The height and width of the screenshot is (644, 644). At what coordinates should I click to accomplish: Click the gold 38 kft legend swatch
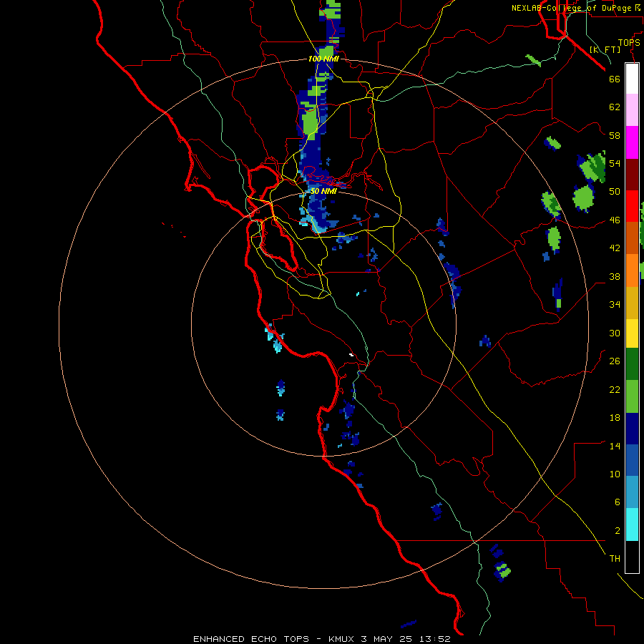tap(632, 302)
